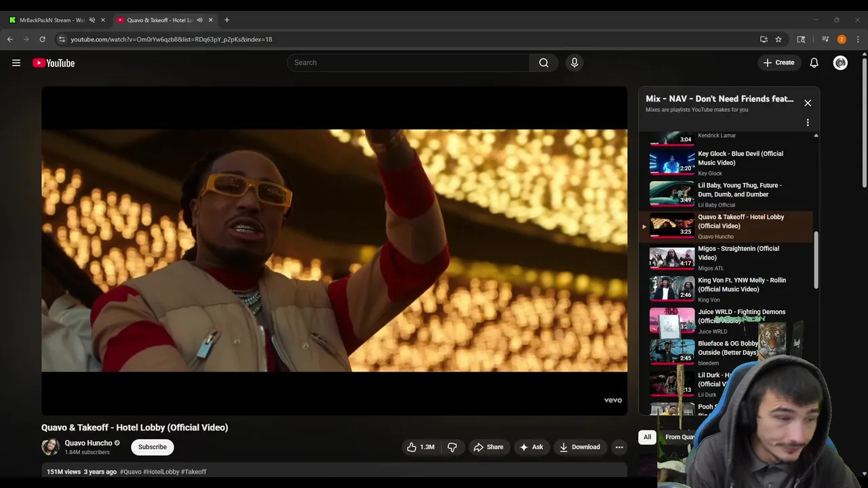Select Migos - Straightenin in the mix
The image size is (868, 488).
point(726,258)
